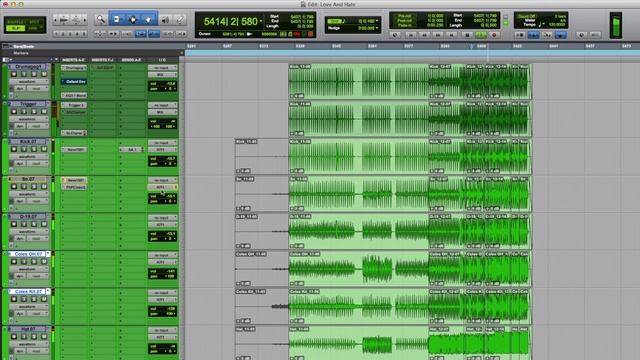Mute the Sn.07 track
The image size is (640, 360).
coord(44,187)
